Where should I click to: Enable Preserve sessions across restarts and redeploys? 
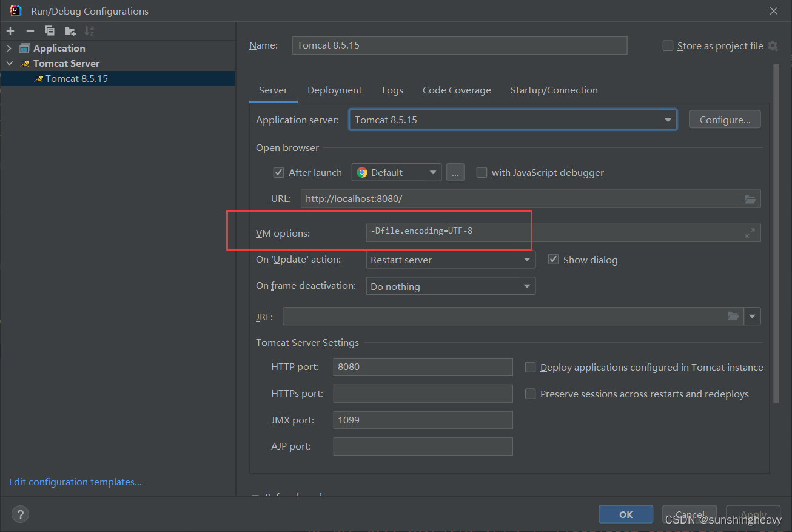[x=530, y=394]
